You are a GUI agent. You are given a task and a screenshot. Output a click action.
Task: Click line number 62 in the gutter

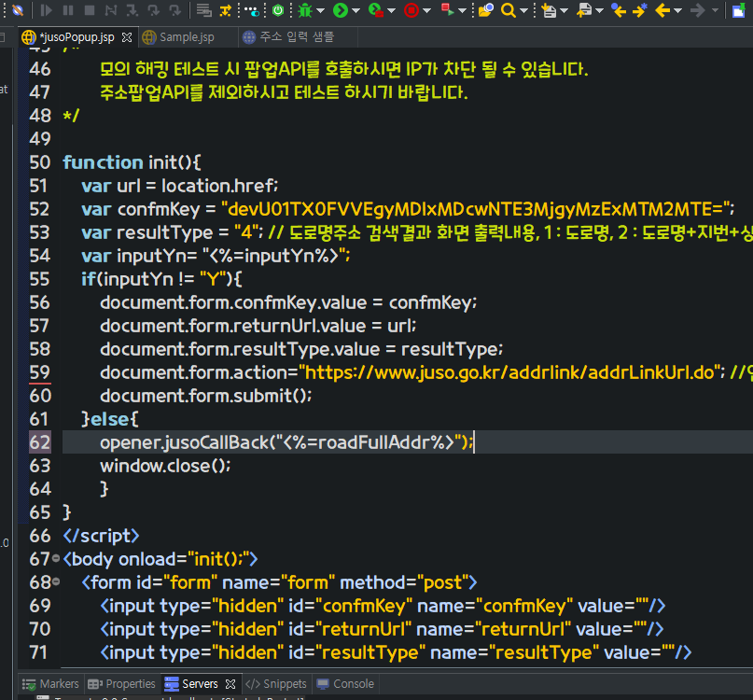pos(40,442)
